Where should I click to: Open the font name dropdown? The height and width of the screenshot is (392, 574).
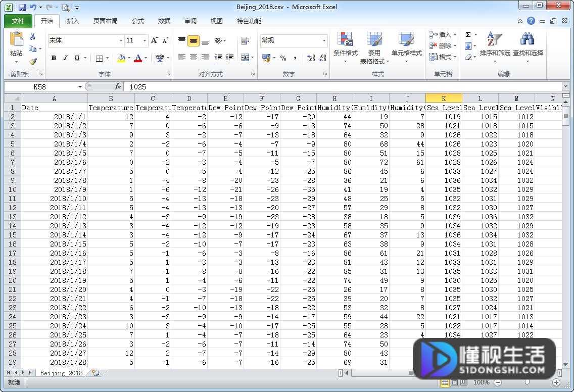click(121, 40)
